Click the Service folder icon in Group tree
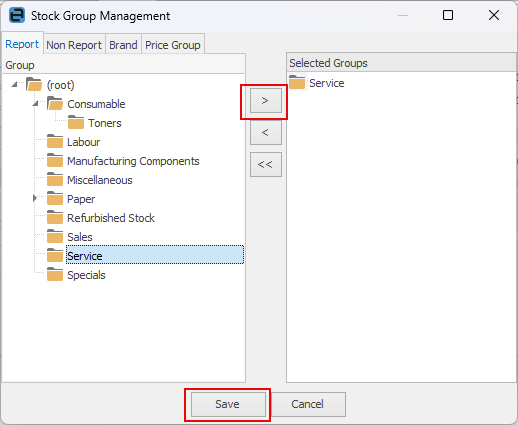 pyautogui.click(x=55, y=256)
